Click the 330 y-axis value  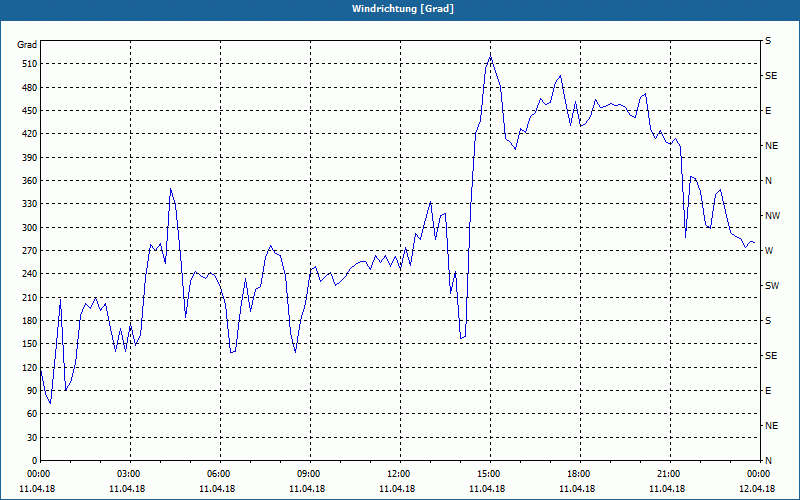[x=30, y=204]
